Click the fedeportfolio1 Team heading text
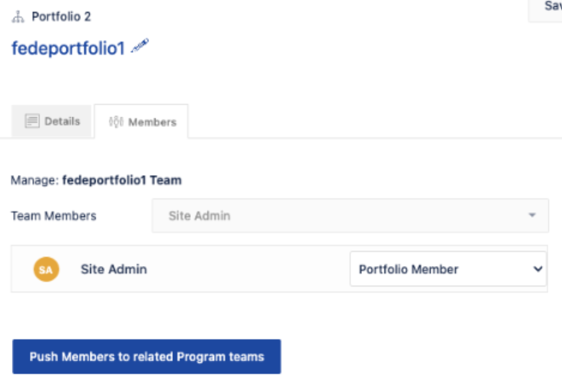 pyautogui.click(x=122, y=180)
